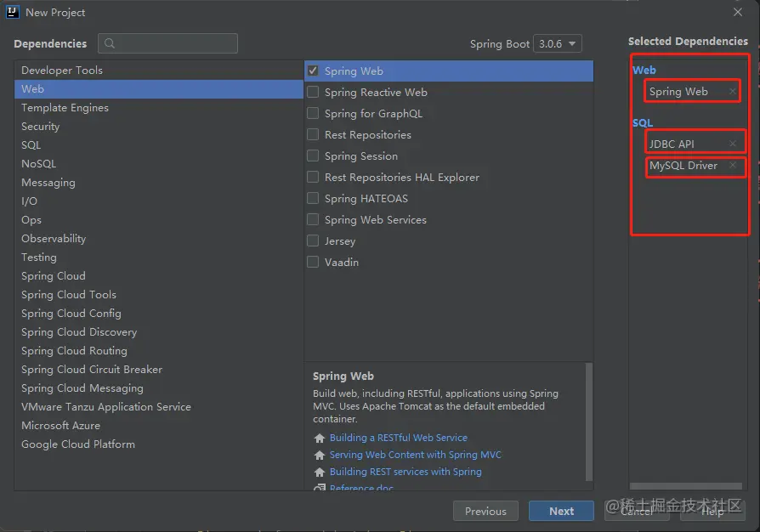Enable the Spring Session dependency
Viewport: 760px width, 532px height.
click(x=313, y=156)
